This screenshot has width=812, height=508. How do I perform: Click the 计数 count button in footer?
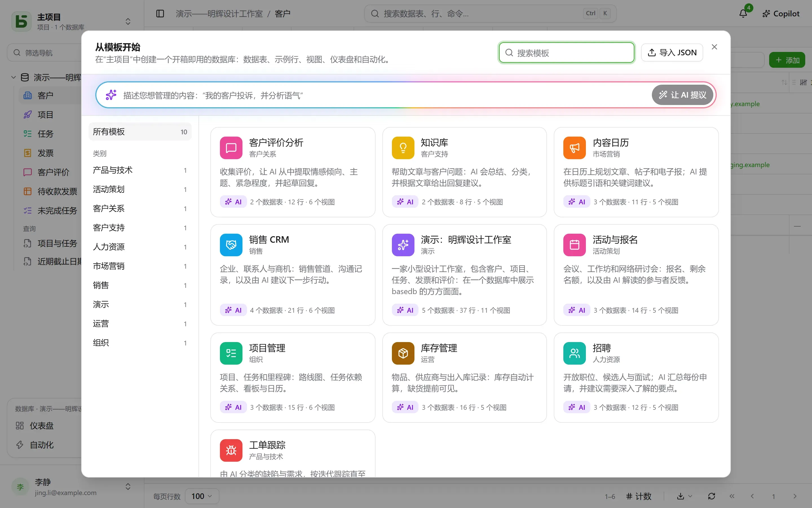tap(639, 496)
